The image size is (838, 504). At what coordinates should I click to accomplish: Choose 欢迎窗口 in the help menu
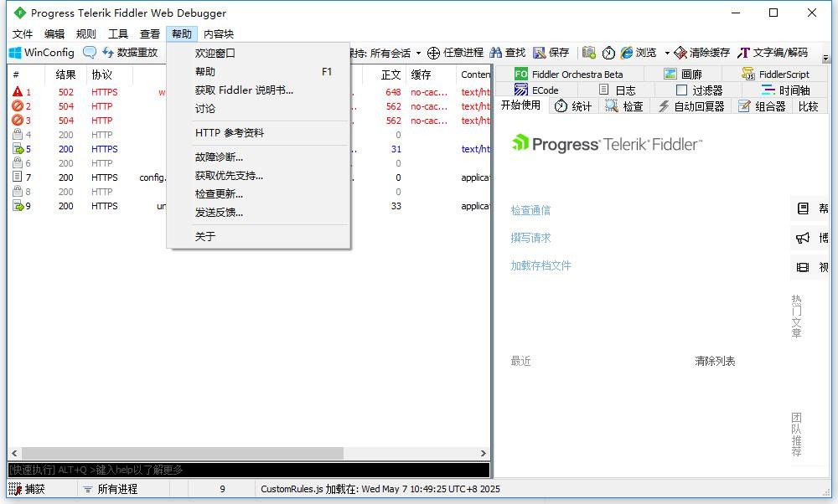click(x=259, y=54)
